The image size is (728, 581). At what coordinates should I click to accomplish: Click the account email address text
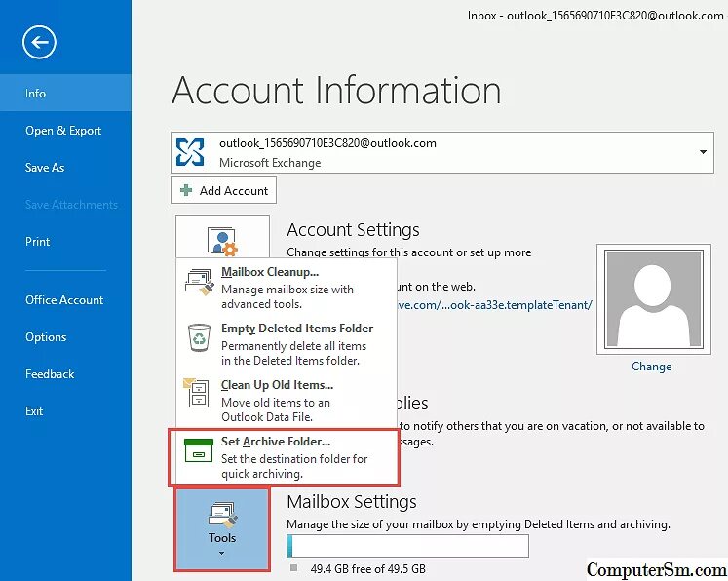327,143
